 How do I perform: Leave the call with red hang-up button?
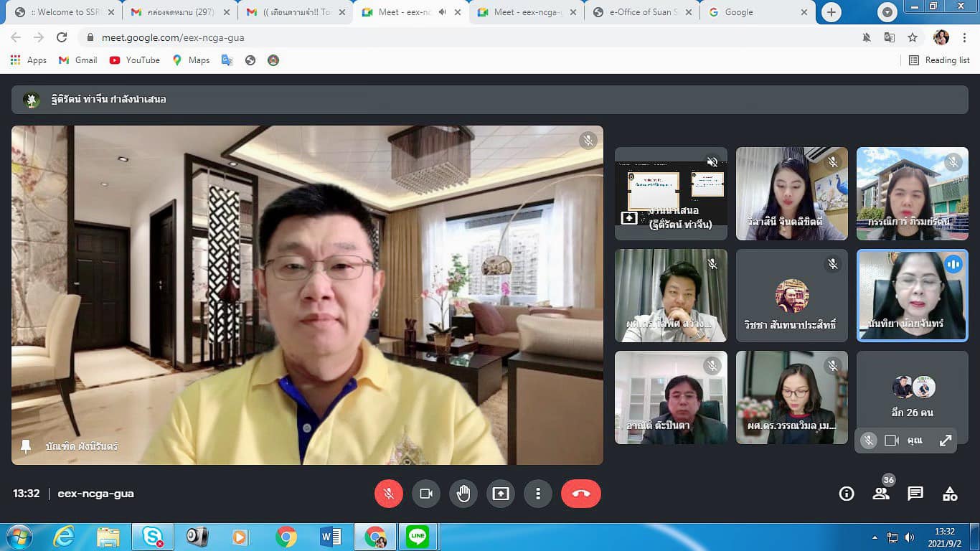[x=580, y=494]
